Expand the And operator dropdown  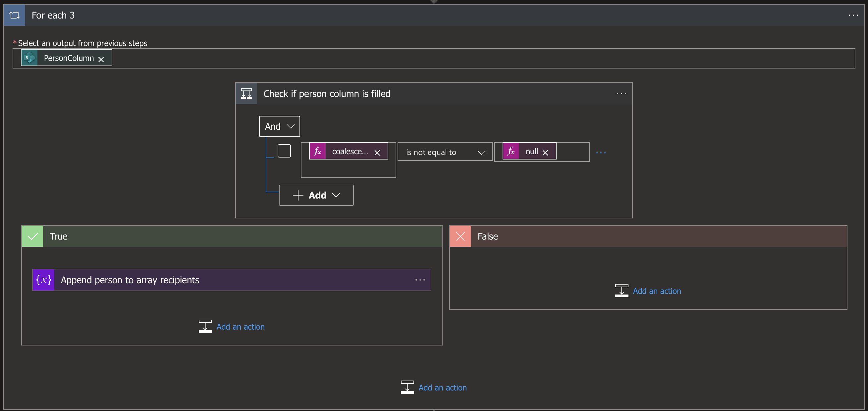coord(279,126)
